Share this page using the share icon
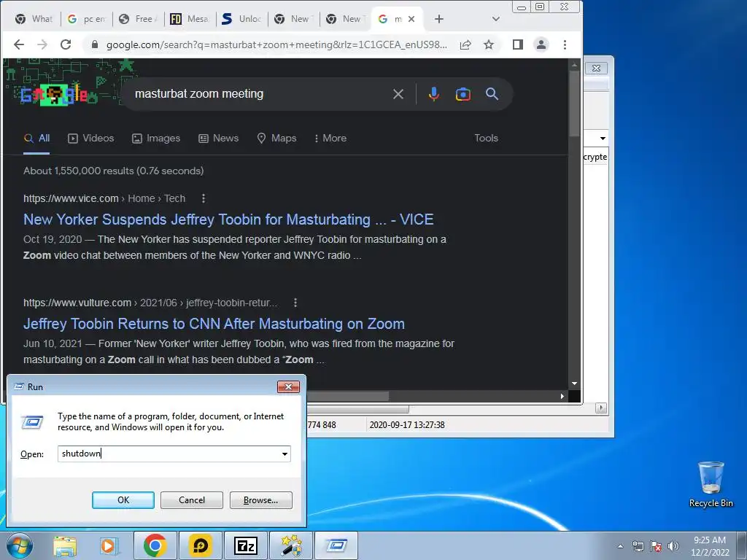 465,44
